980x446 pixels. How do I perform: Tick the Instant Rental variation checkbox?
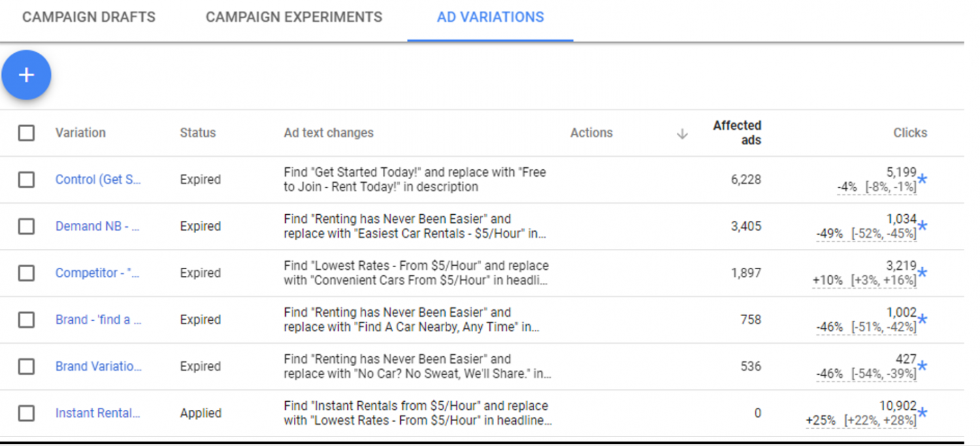point(27,413)
